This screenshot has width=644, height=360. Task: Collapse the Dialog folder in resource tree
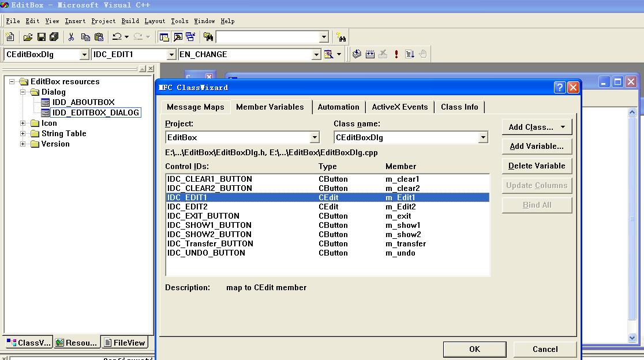click(23, 92)
